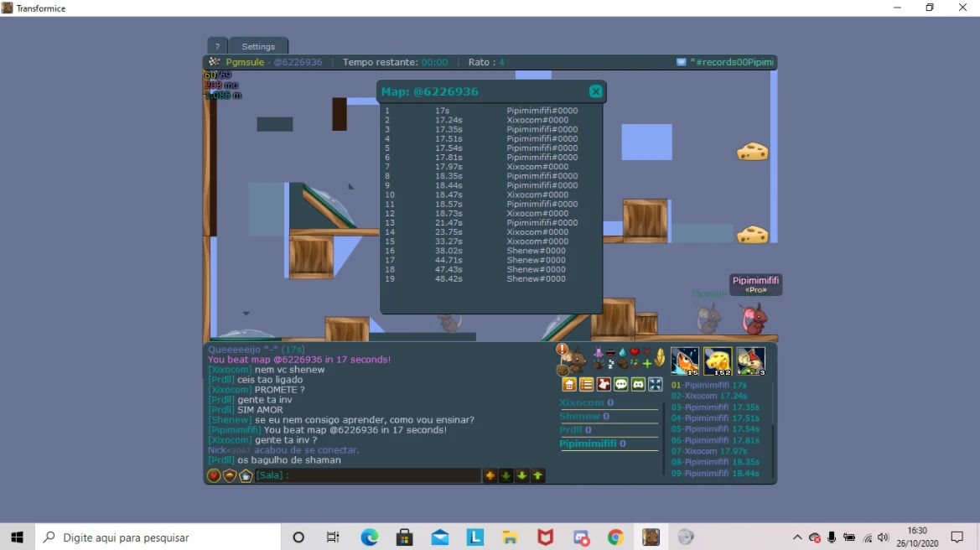Open the Discord icon button
The height and width of the screenshot is (550, 980).
coord(638,384)
